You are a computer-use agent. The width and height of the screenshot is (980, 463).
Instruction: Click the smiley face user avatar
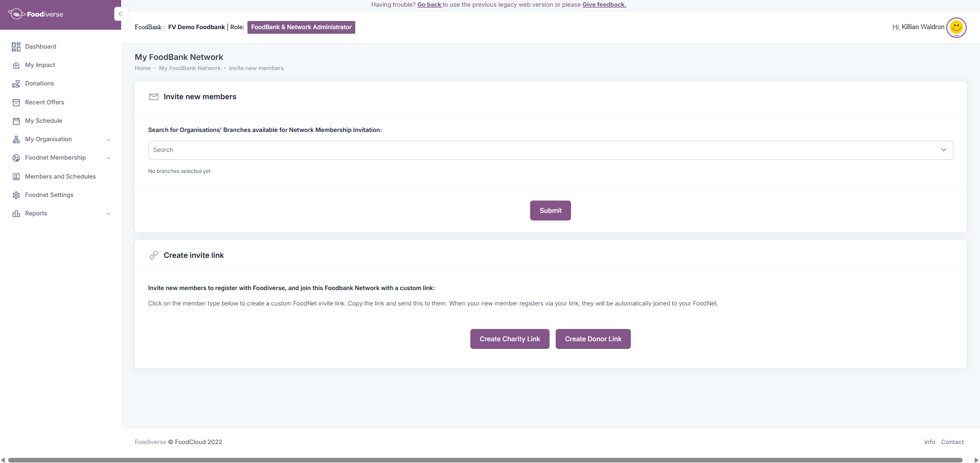(956, 27)
